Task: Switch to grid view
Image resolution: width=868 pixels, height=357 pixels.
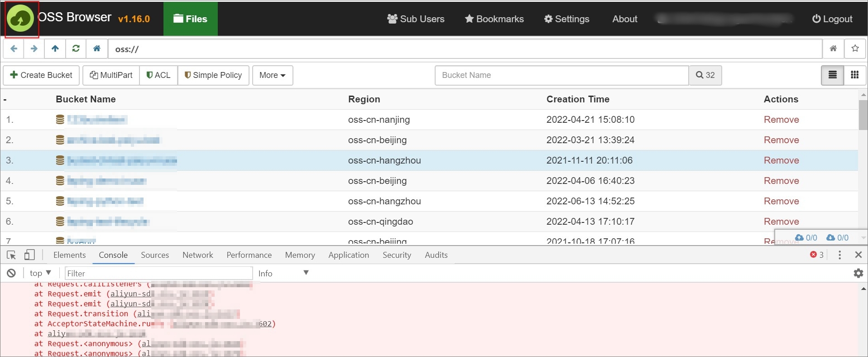Action: pyautogui.click(x=855, y=75)
